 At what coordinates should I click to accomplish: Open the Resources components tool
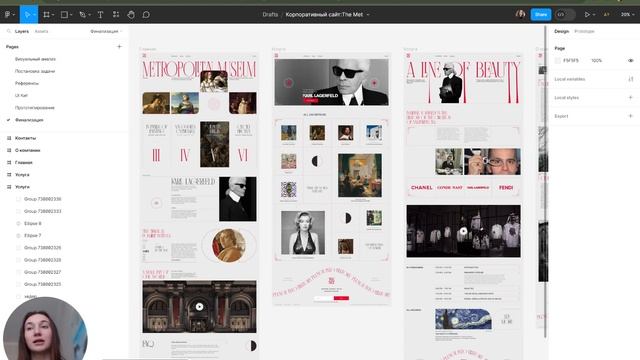[116, 14]
